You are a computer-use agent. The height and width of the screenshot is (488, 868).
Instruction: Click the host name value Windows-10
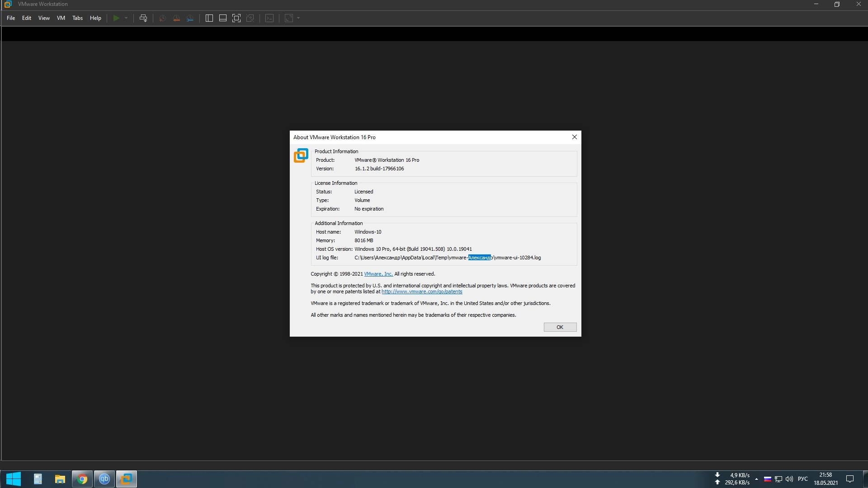[368, 232]
